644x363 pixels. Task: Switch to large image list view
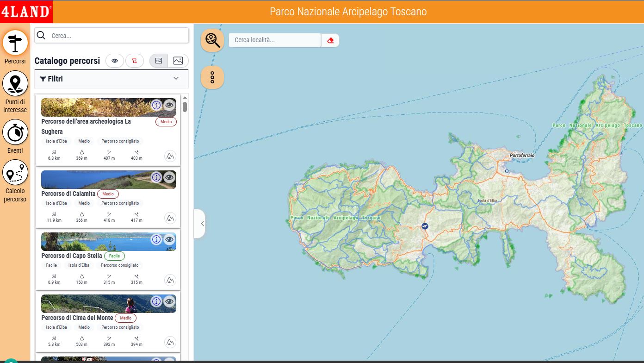178,61
